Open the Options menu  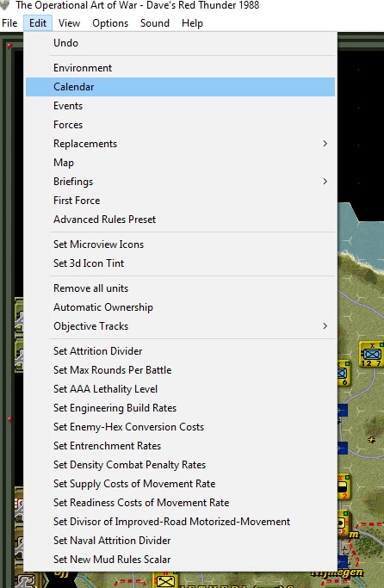pyautogui.click(x=110, y=23)
